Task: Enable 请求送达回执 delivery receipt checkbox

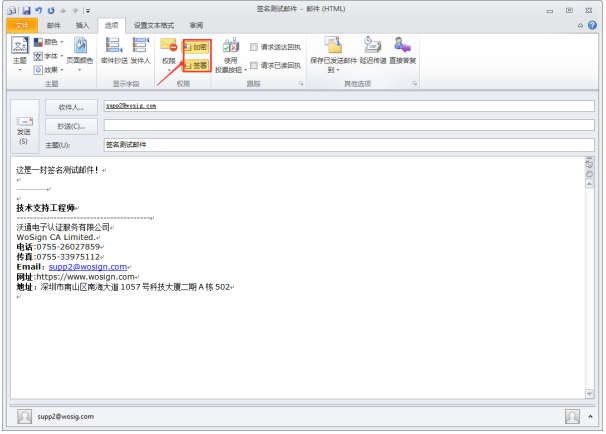Action: pos(255,47)
